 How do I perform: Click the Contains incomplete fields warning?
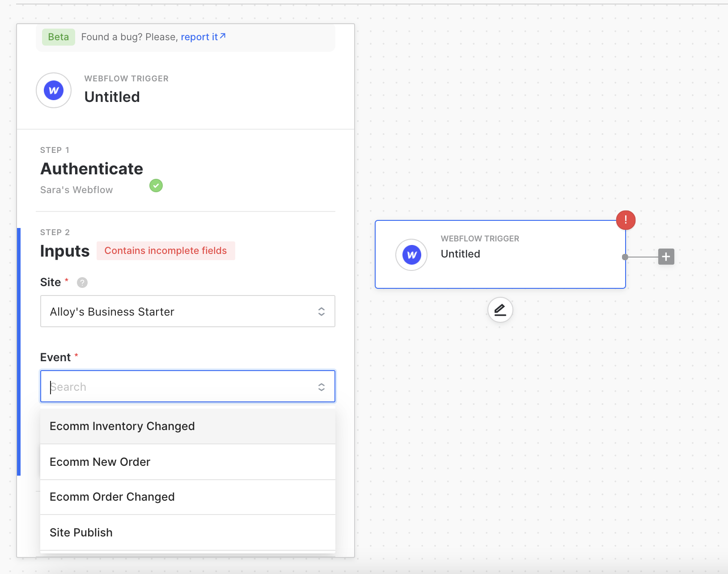pos(165,251)
